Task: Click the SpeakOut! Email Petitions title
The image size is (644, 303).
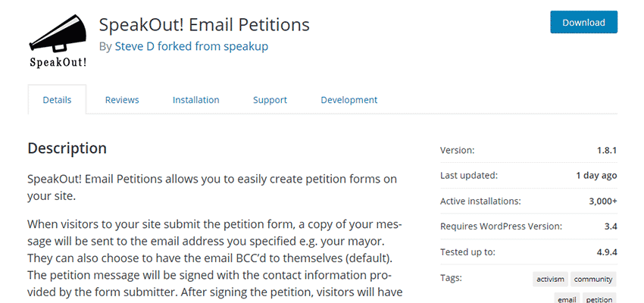Action: (x=205, y=24)
